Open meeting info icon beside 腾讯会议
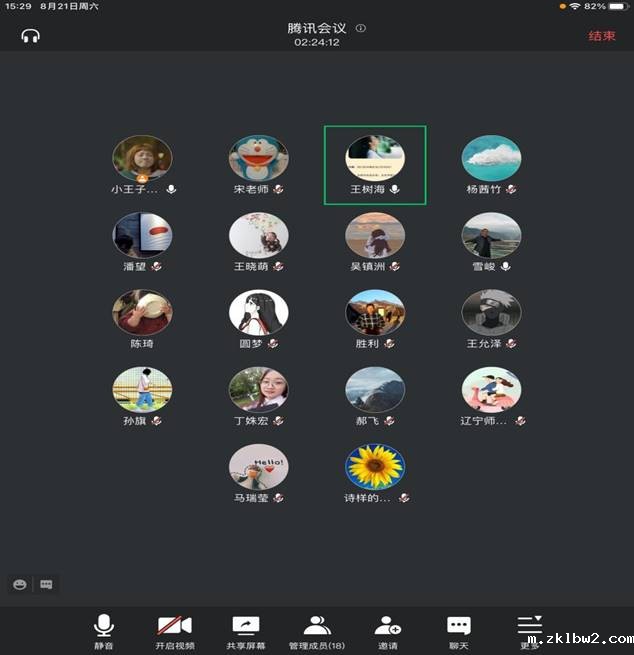This screenshot has width=634, height=655. [361, 28]
